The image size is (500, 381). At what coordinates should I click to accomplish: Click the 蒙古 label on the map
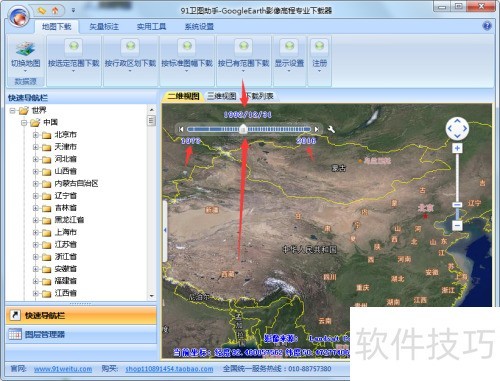tap(338, 168)
